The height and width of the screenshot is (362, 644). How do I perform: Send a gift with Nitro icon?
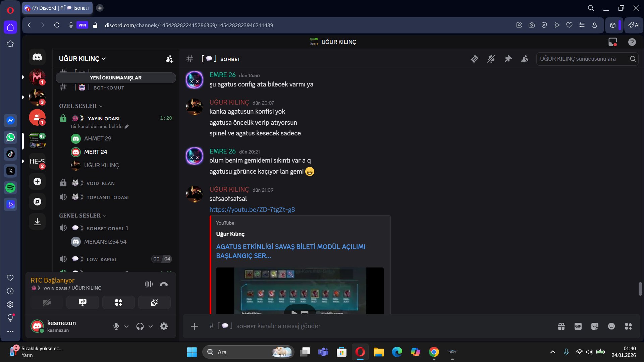tap(561, 326)
